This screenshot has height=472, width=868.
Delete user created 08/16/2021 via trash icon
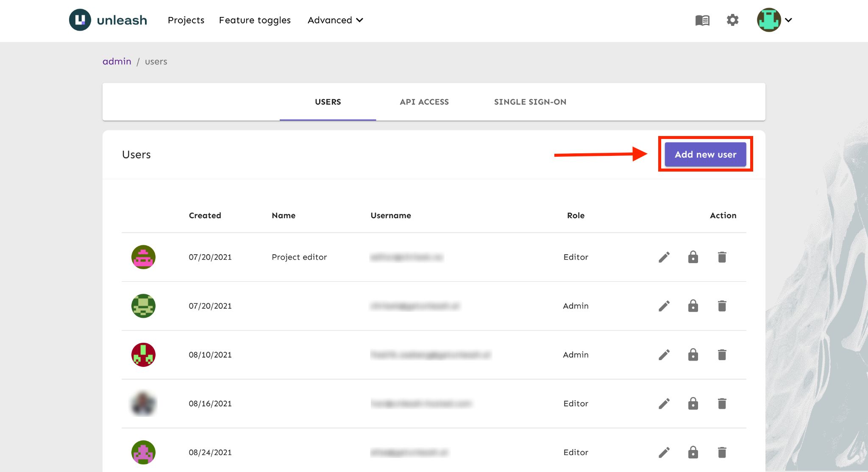(x=722, y=403)
